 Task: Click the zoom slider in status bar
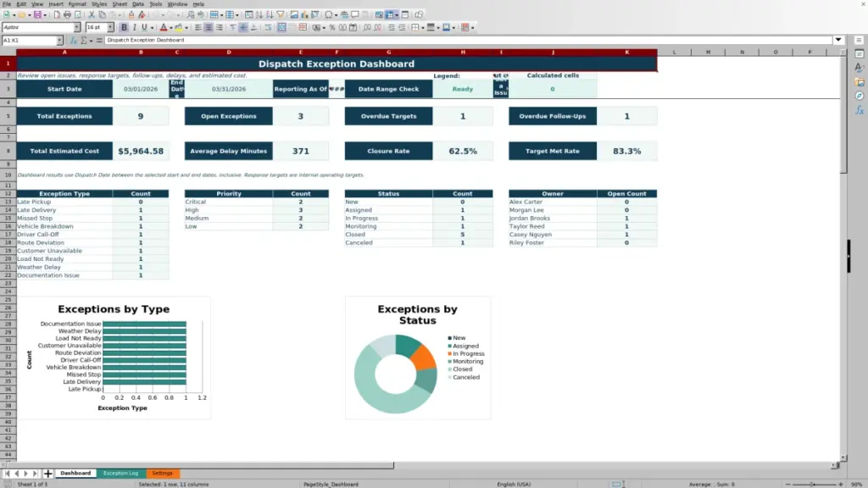point(814,484)
